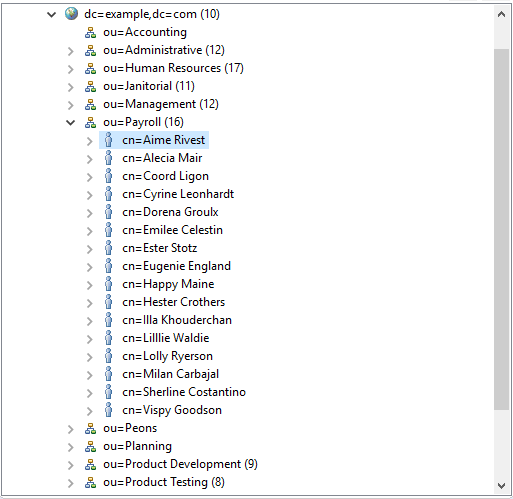Select the cn=Cyrine Leonhardt entry
Image resolution: width=513 pixels, height=499 pixels.
point(178,194)
